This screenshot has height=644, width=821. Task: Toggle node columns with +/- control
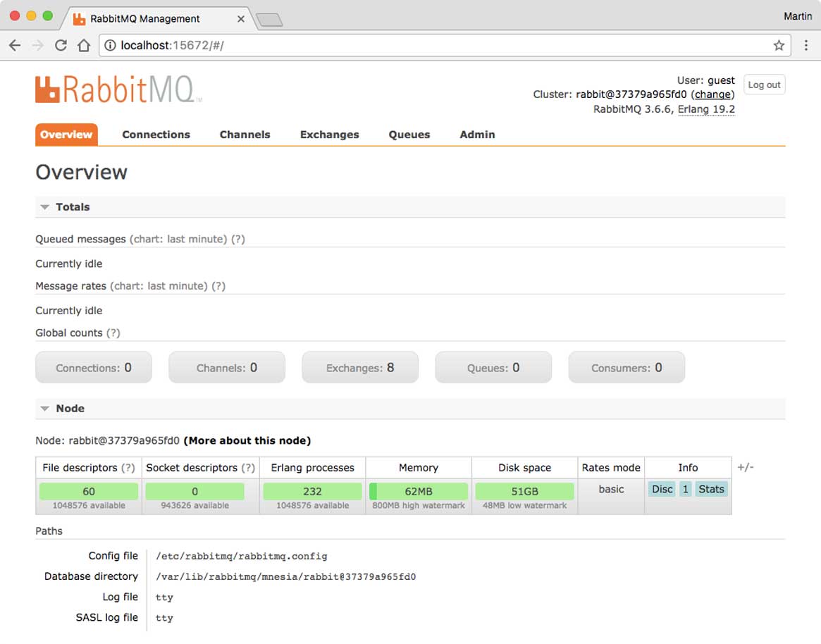(x=745, y=467)
